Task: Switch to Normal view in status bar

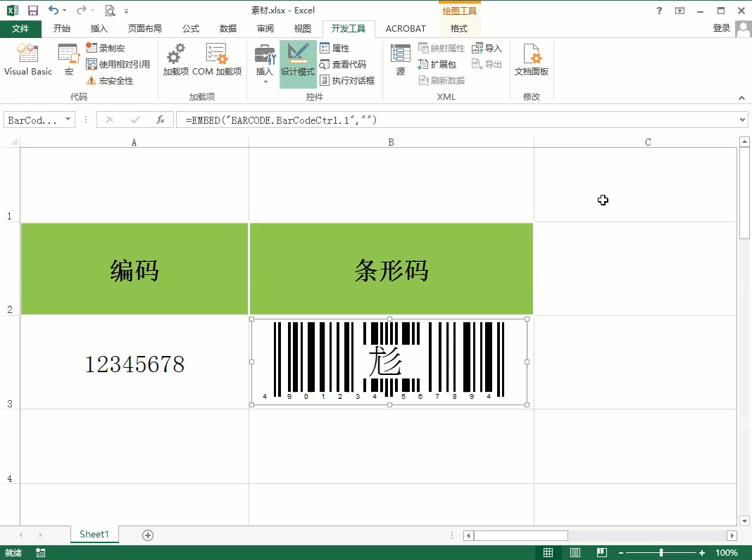Action: click(549, 553)
